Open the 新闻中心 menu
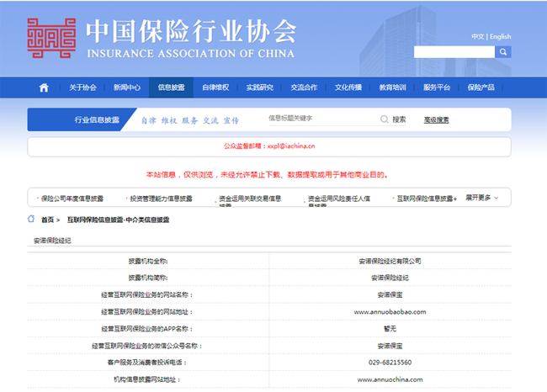 [x=127, y=87]
